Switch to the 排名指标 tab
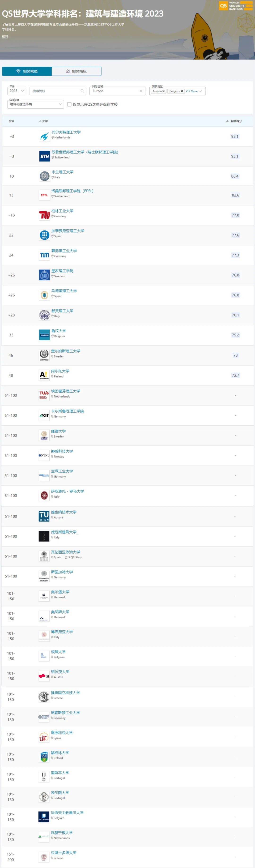255x868 pixels. tap(76, 71)
